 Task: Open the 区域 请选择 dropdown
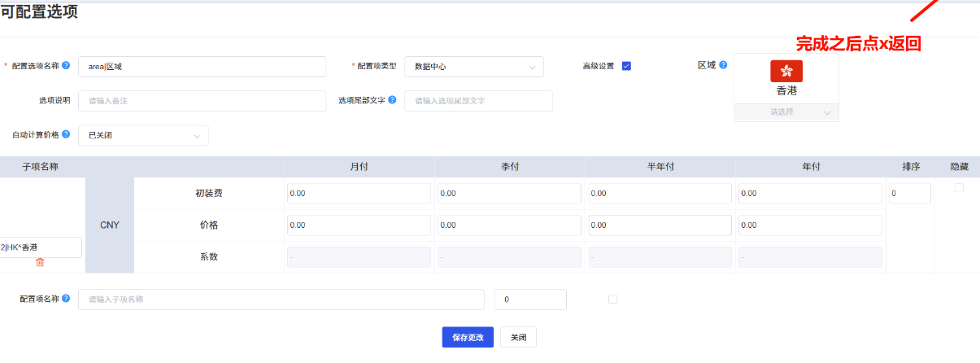(x=786, y=112)
